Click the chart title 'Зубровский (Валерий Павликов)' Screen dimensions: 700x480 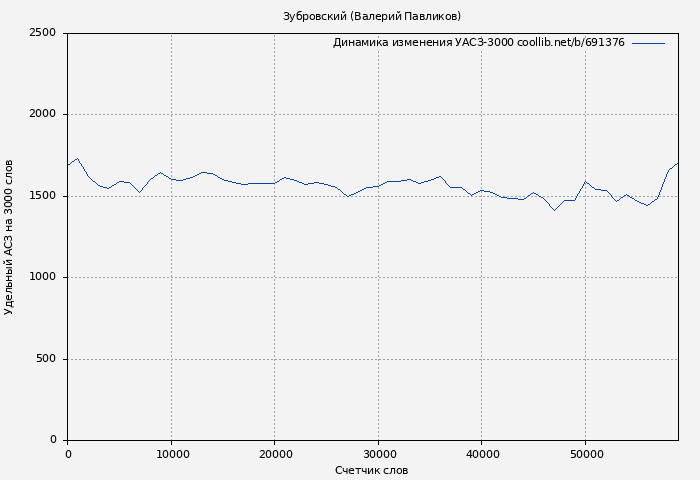coord(372,16)
